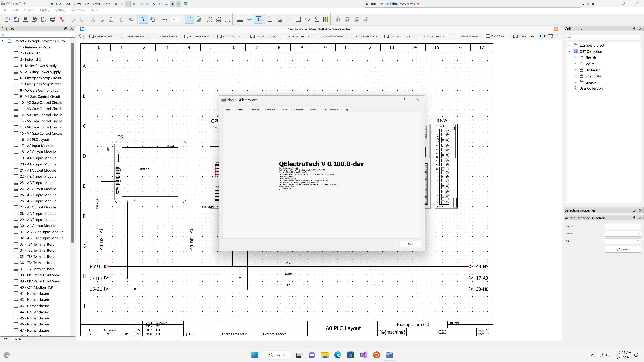644x362 pixels.
Task: Toggle the VMware unity view button
Action: pos(178,4)
